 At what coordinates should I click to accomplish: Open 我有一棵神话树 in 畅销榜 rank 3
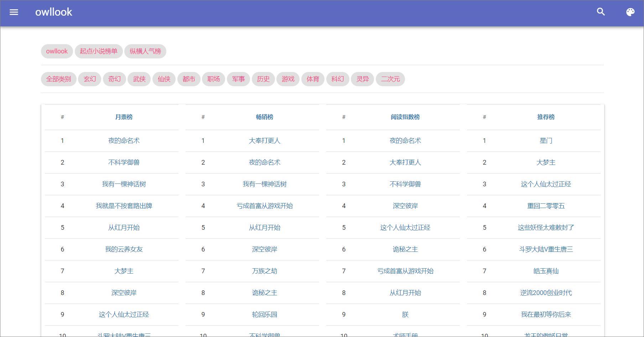click(265, 184)
